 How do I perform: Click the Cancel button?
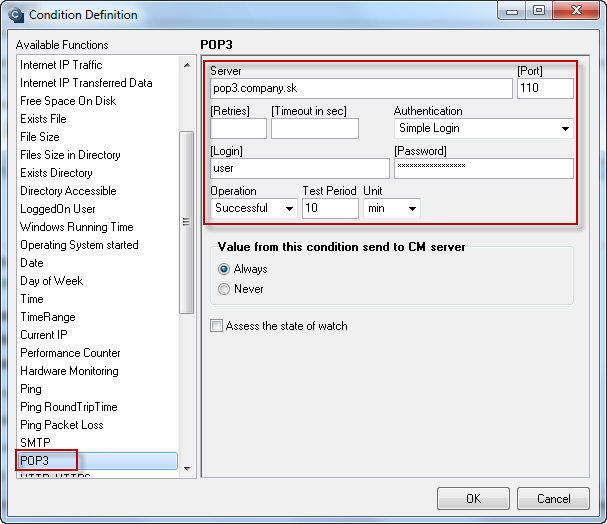(553, 498)
